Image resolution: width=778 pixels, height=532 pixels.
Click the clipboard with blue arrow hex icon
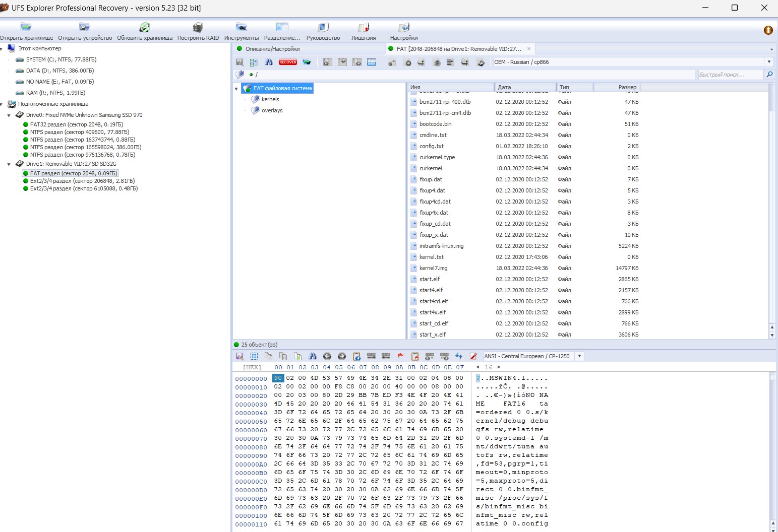(x=356, y=356)
